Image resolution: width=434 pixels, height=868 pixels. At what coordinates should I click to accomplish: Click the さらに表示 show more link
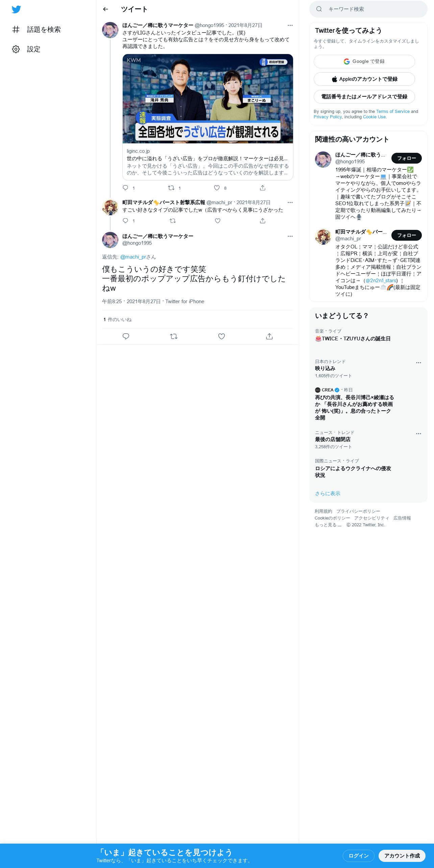click(328, 493)
